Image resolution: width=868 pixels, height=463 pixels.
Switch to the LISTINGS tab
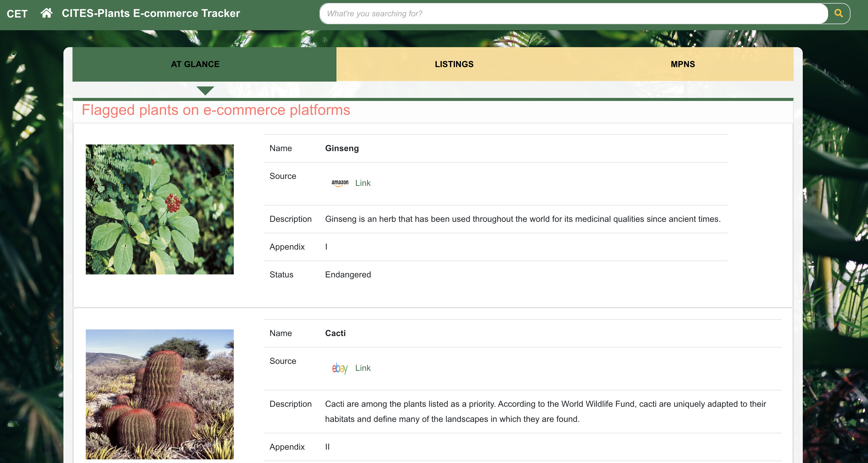click(x=454, y=64)
